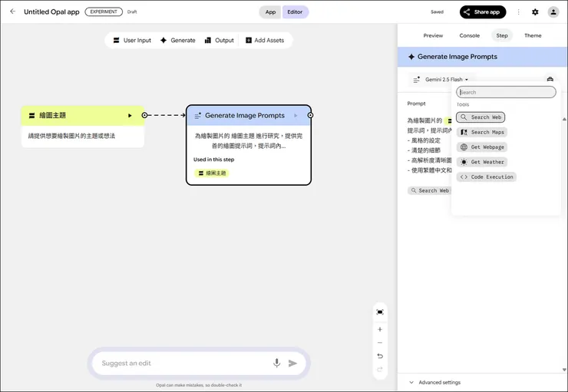Expand Advanced settings
The width and height of the screenshot is (568, 392).
pos(434,382)
